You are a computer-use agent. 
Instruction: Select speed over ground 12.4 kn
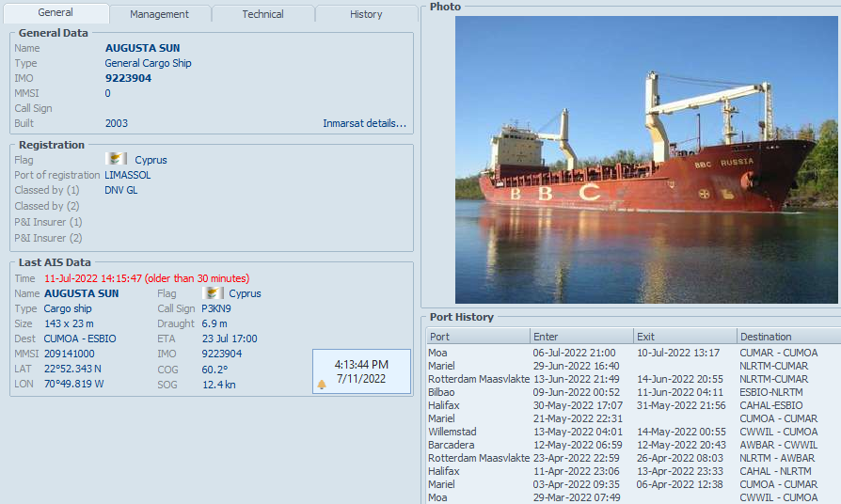tap(219, 385)
